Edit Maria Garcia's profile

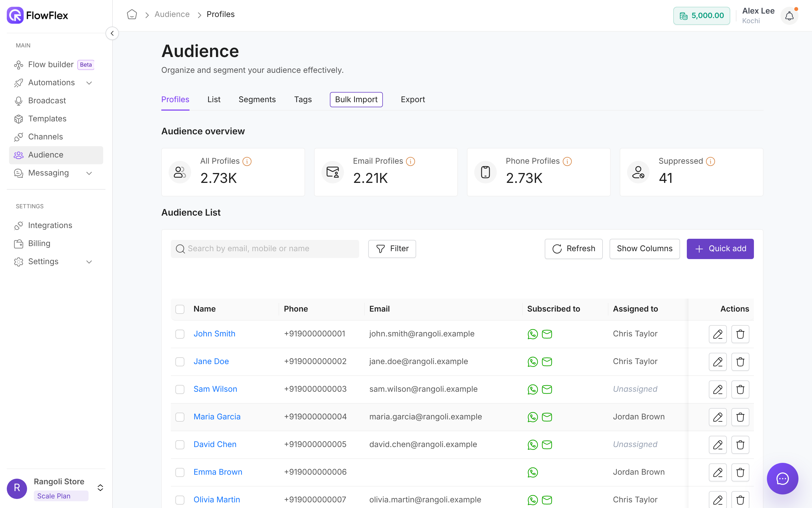pyautogui.click(x=718, y=417)
